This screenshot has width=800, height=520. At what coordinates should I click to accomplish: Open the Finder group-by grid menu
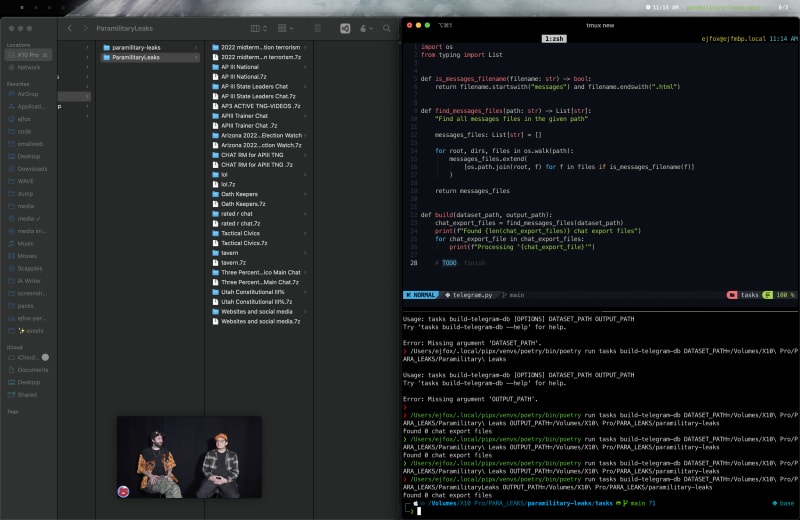pos(285,29)
